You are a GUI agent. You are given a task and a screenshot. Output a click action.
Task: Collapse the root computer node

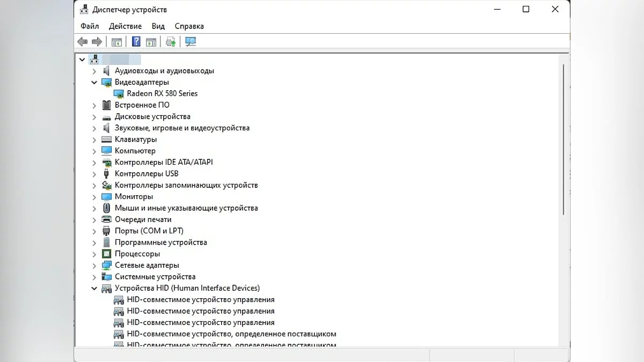coord(82,59)
